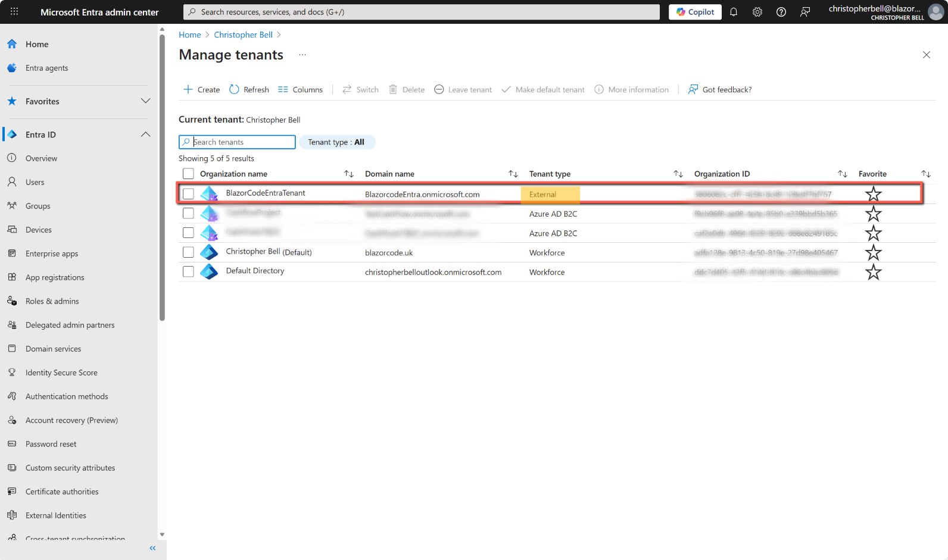Open the notifications bell icon

(734, 12)
